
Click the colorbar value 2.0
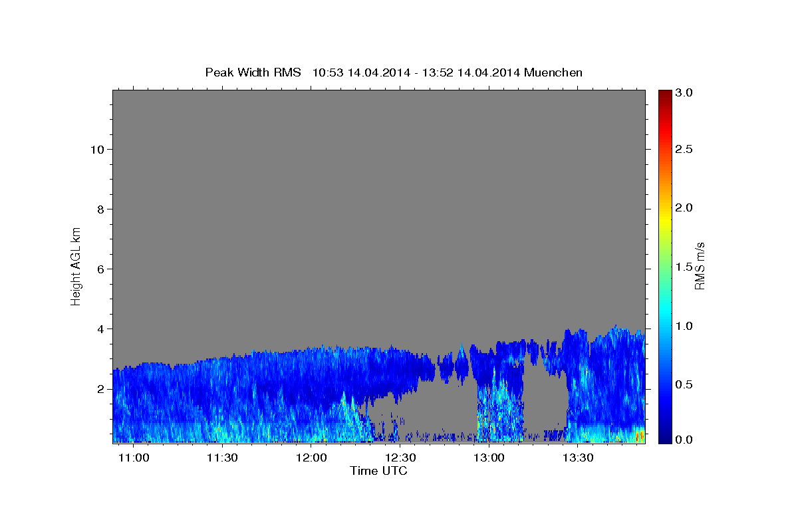click(684, 208)
